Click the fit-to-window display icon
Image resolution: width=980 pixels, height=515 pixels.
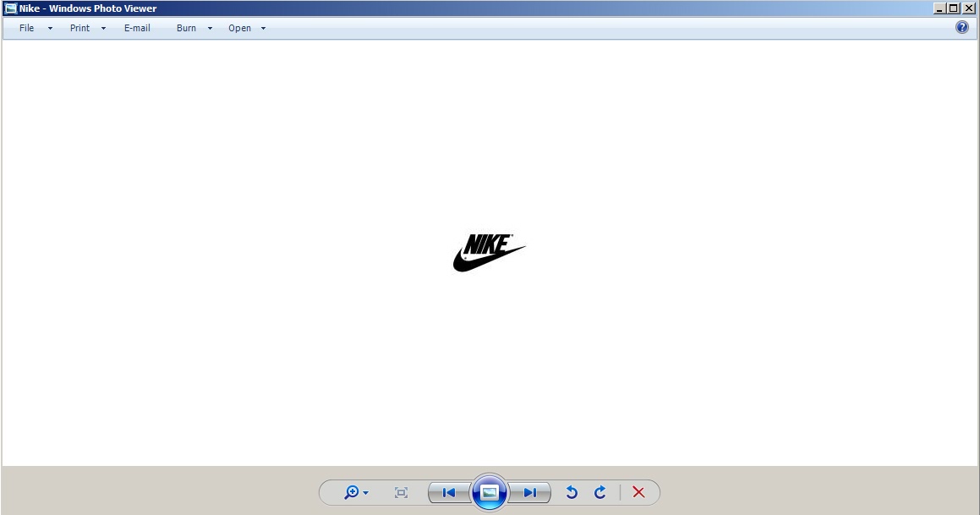(401, 492)
